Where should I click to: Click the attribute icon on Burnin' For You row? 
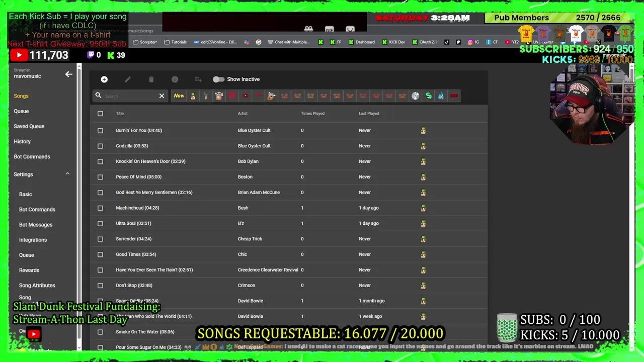coord(423,131)
